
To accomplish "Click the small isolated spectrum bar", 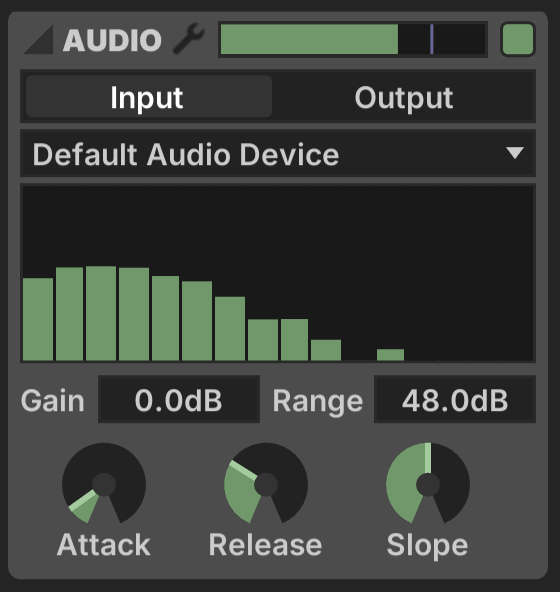I will [x=390, y=355].
